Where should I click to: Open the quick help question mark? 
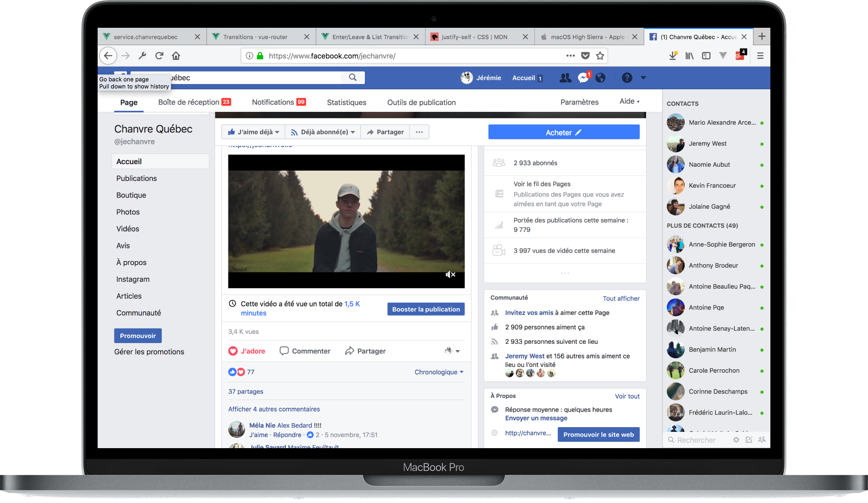pyautogui.click(x=627, y=78)
